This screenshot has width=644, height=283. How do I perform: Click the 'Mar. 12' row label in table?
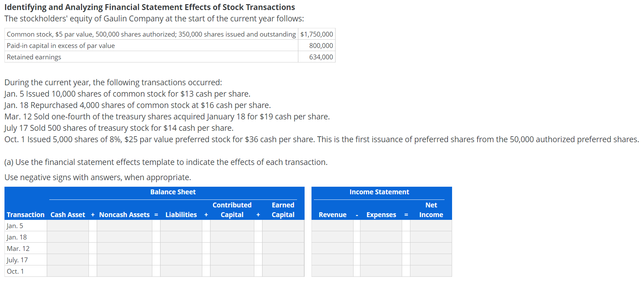coord(18,249)
